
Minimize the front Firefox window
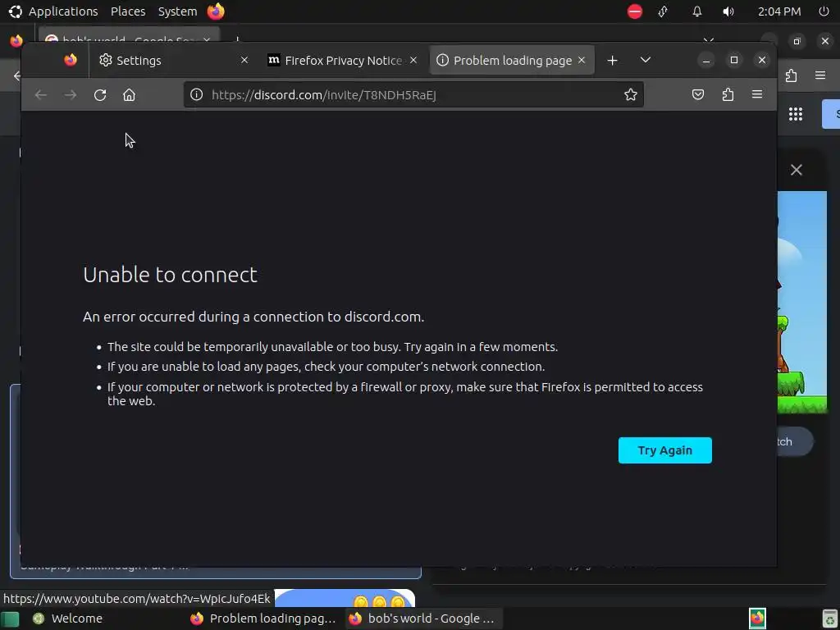click(x=706, y=60)
